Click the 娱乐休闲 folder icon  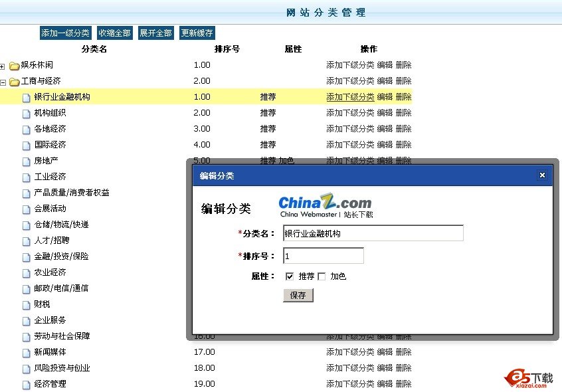pos(14,66)
